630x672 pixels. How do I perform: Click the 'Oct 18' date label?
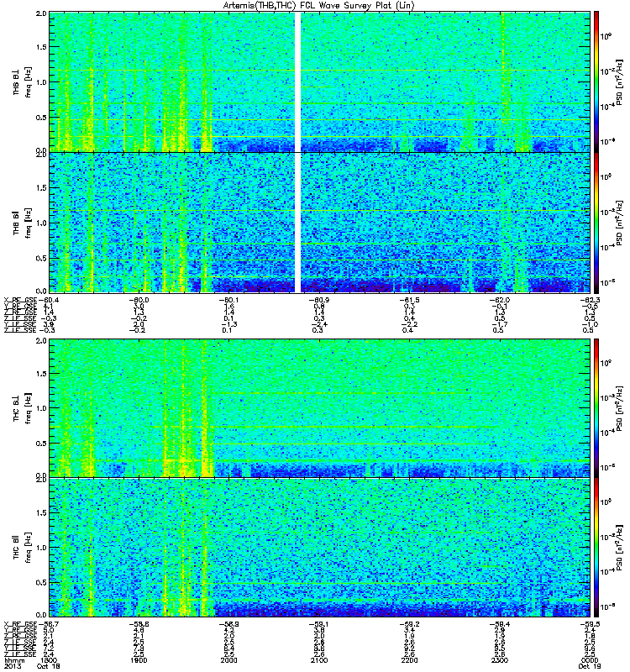pos(49,666)
